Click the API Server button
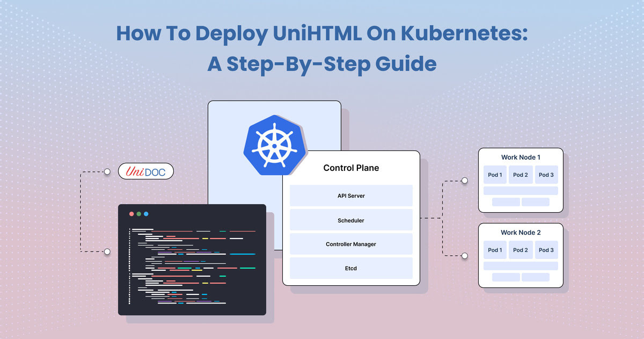 [x=351, y=196]
